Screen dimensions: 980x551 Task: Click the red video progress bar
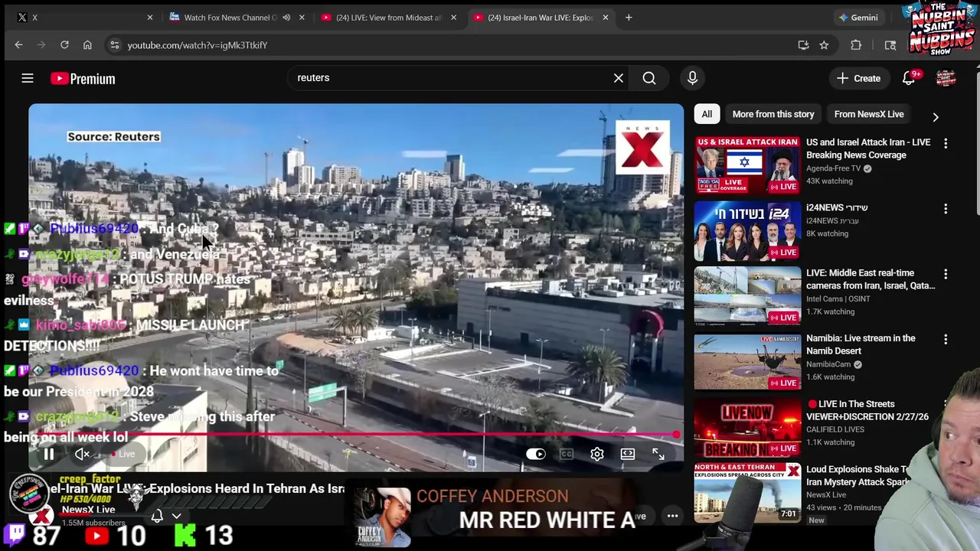(x=354, y=435)
